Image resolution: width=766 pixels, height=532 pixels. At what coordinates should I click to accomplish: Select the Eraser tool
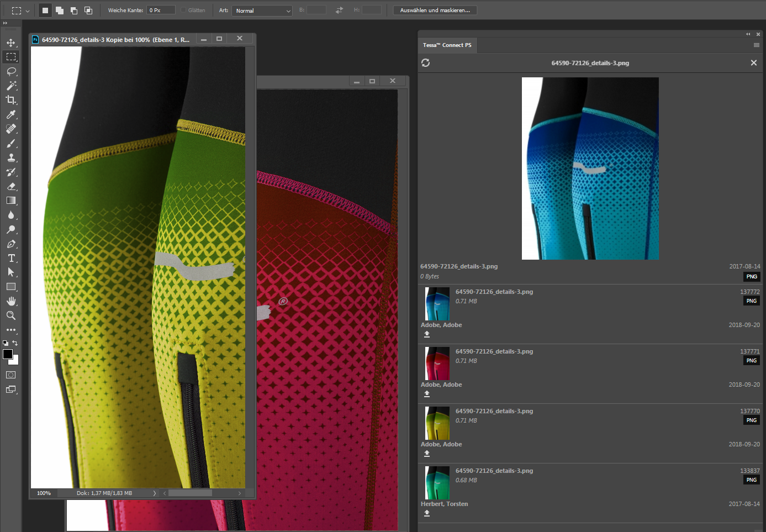pos(11,186)
